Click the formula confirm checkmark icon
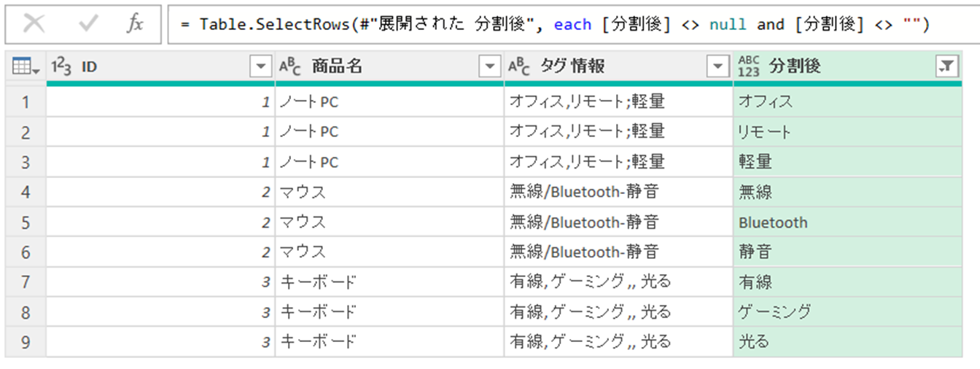This screenshot has height=369, width=980. pyautogui.click(x=88, y=24)
